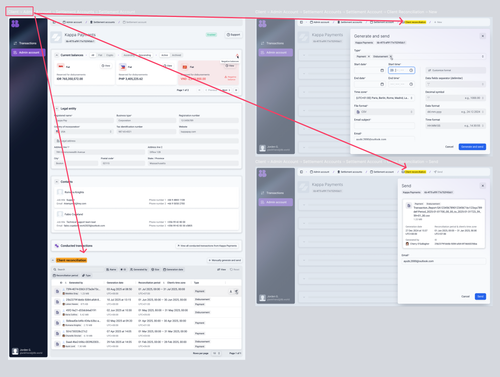The height and width of the screenshot is (377, 500).
Task: Click the End time clock icon
Action: (x=411, y=84)
